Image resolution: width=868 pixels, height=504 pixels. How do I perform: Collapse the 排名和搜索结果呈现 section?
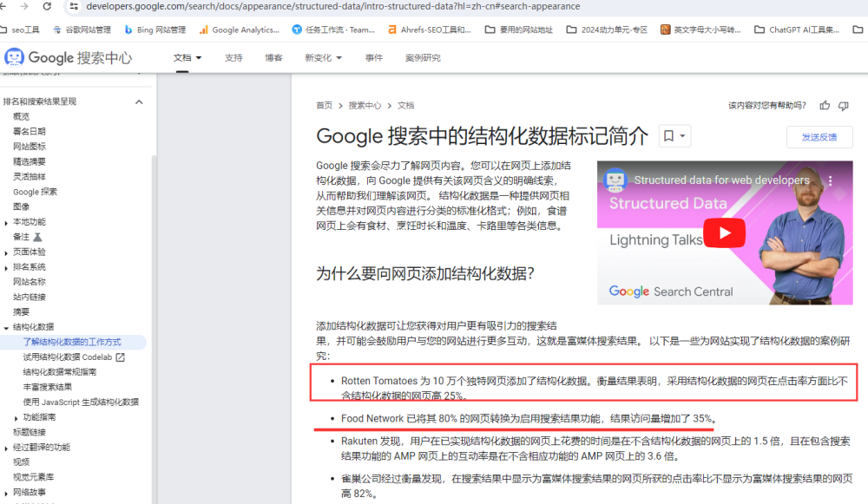pos(139,101)
